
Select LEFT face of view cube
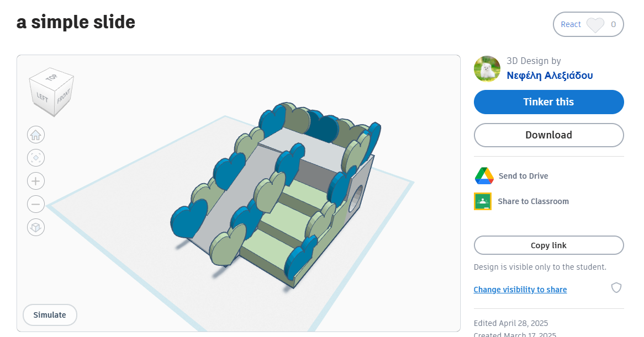tap(43, 98)
